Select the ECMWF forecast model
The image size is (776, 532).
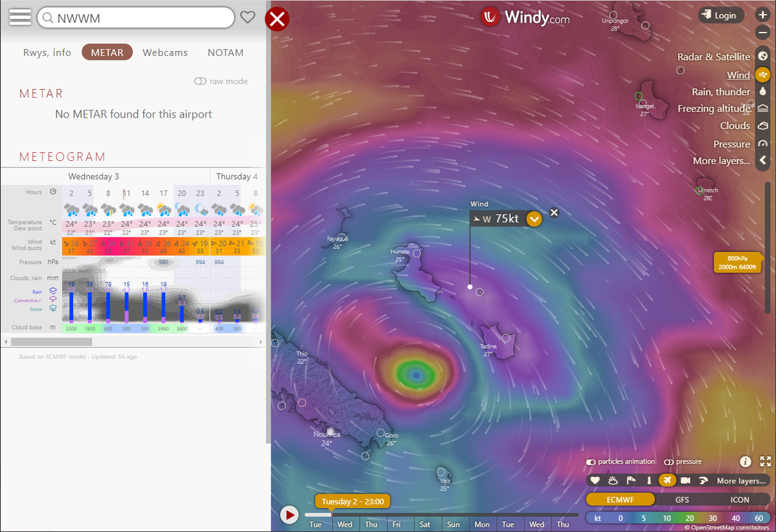(620, 500)
